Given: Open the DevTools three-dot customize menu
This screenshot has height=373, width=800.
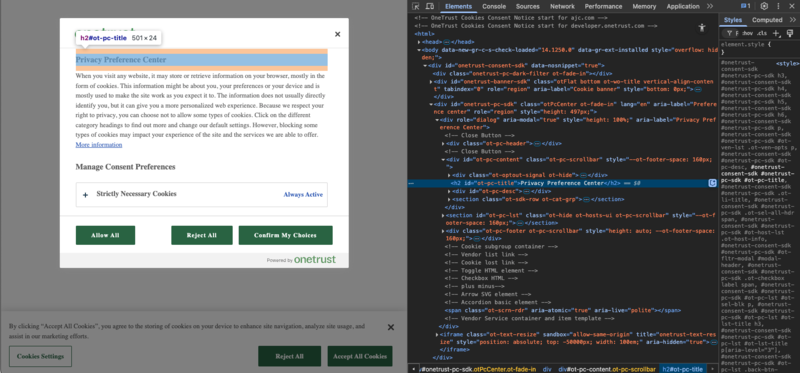Looking at the screenshot, I should pyautogui.click(x=778, y=6).
